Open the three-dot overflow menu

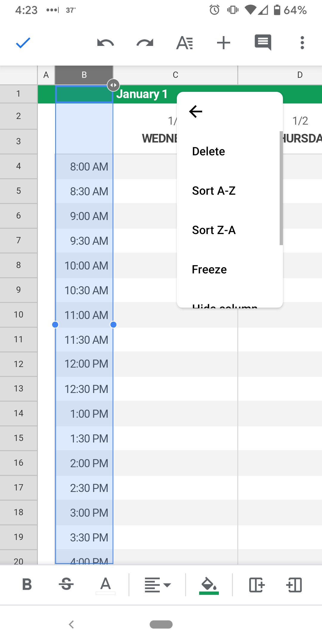pos(302,43)
